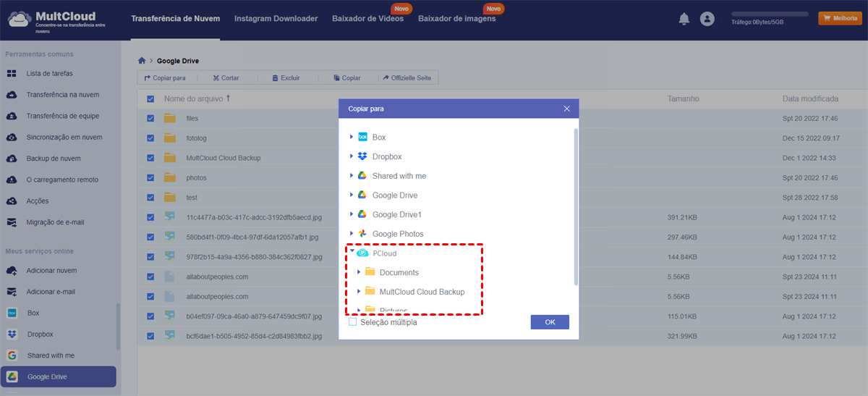Expand the Box tree node arrow
This screenshot has height=396, width=868.
pyautogui.click(x=352, y=137)
